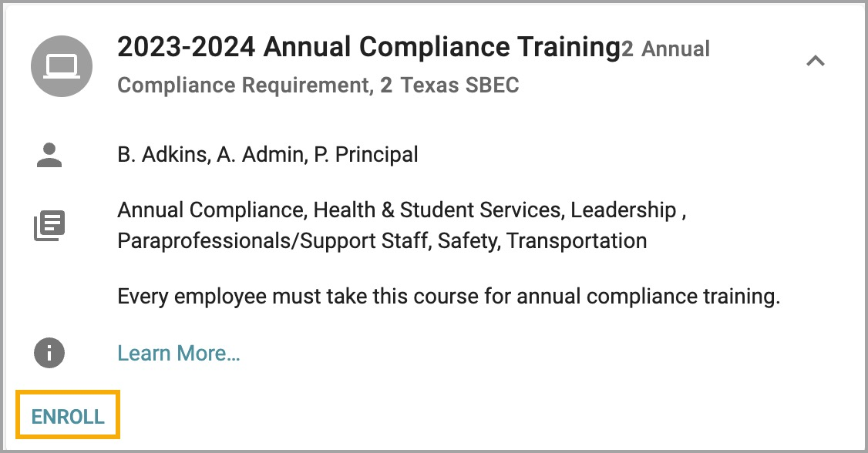Click the ENROLL button
This screenshot has width=868, height=453.
(66, 414)
